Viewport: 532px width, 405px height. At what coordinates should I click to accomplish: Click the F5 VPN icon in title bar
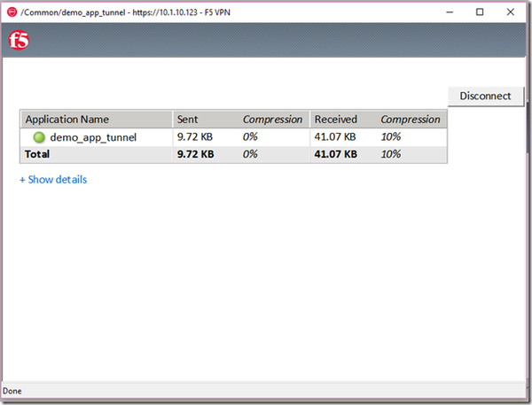(12, 12)
